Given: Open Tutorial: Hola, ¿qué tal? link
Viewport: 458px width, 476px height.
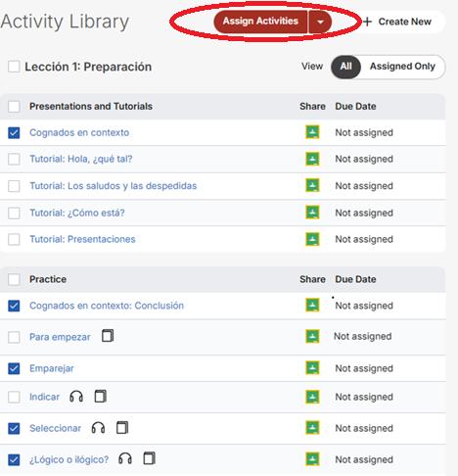Looking at the screenshot, I should click(x=81, y=160).
